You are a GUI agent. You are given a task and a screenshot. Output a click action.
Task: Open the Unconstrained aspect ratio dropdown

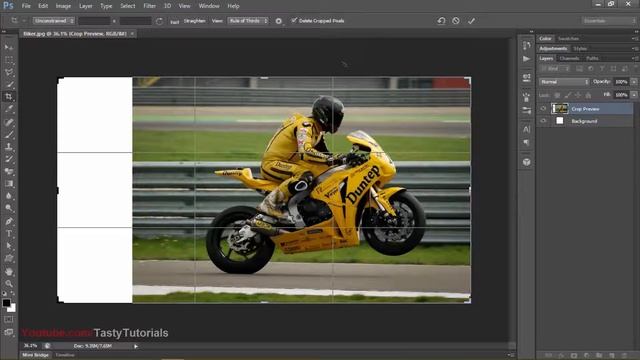[54, 20]
